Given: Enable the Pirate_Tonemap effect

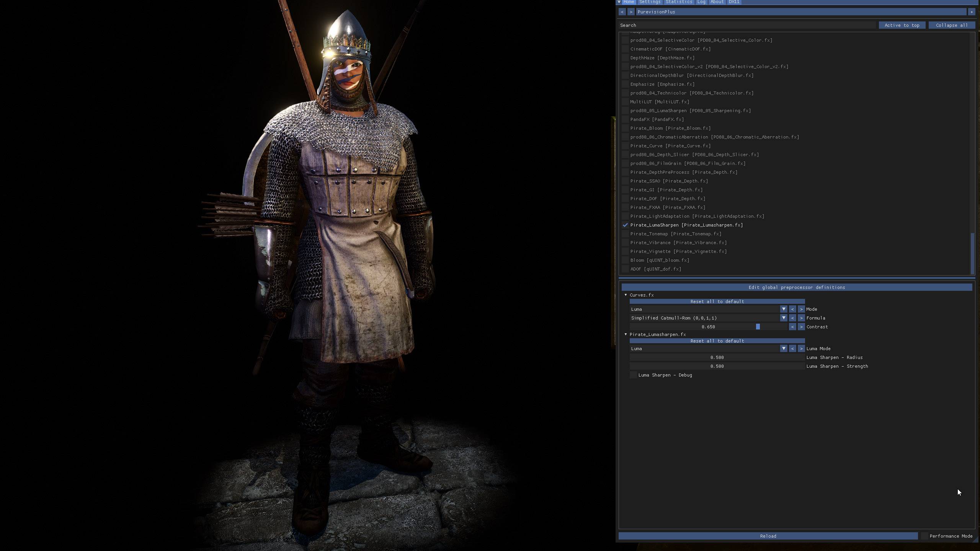Looking at the screenshot, I should pyautogui.click(x=625, y=234).
